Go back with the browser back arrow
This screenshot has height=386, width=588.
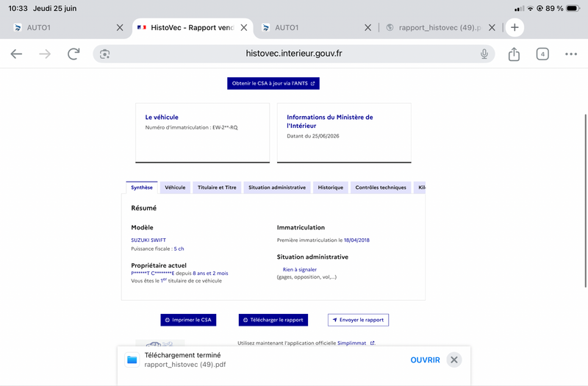pos(16,54)
